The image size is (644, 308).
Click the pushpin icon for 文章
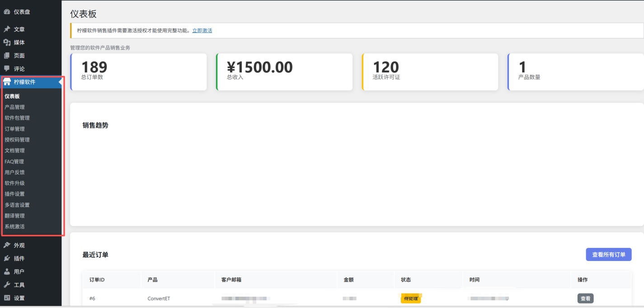click(x=7, y=29)
